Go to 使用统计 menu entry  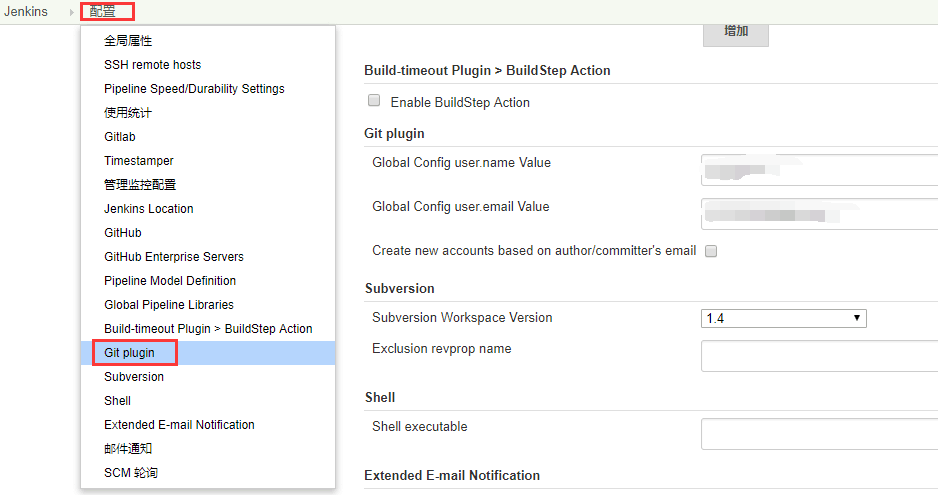pos(128,113)
